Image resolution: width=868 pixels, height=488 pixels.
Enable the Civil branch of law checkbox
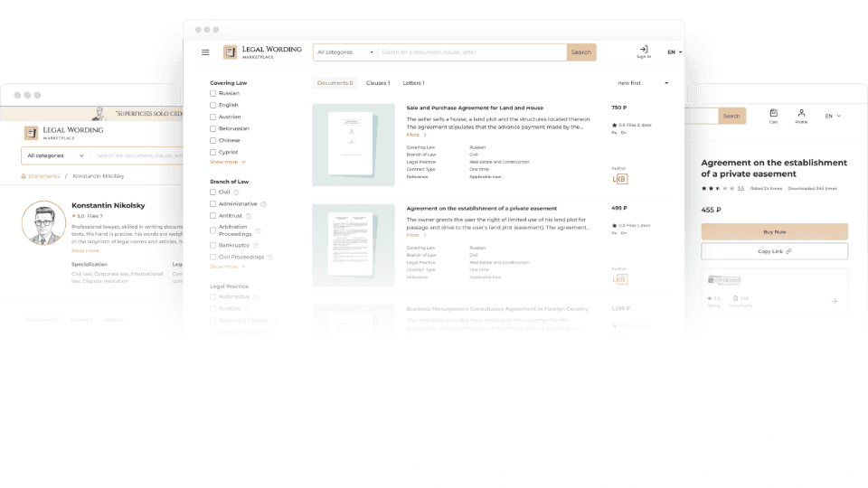[213, 192]
